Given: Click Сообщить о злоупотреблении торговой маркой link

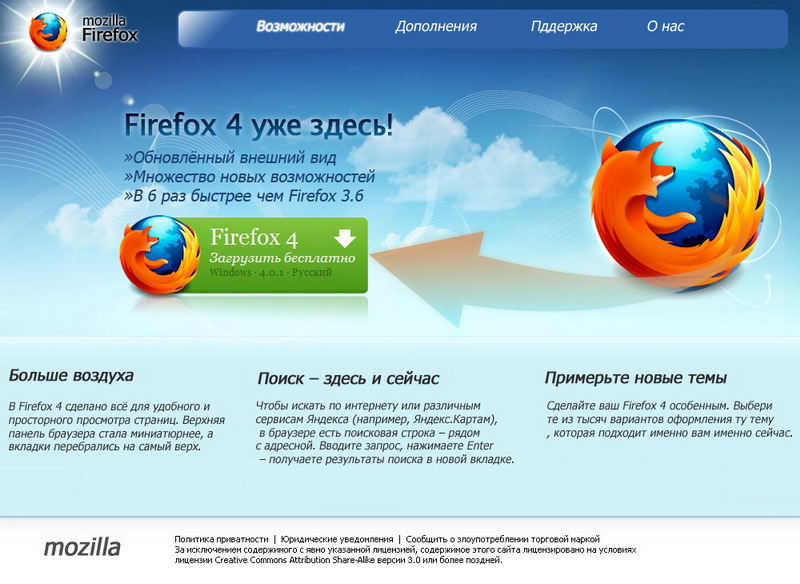Looking at the screenshot, I should pyautogui.click(x=503, y=539).
